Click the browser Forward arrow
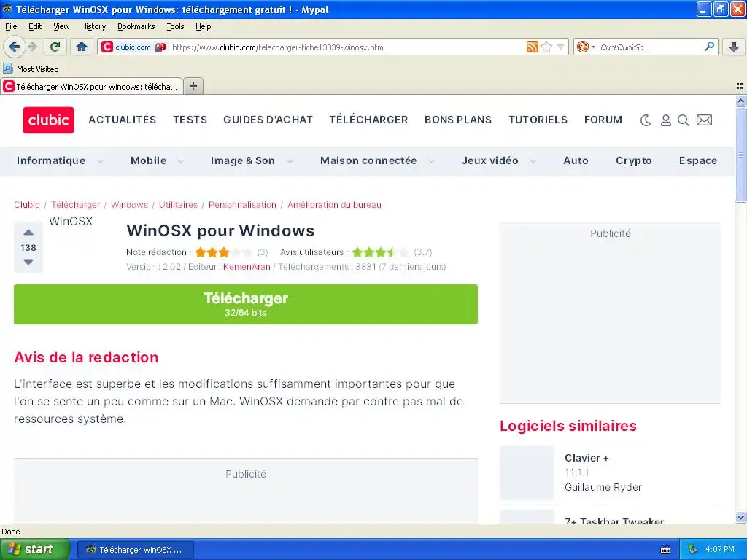This screenshot has width=747, height=560. [x=32, y=47]
